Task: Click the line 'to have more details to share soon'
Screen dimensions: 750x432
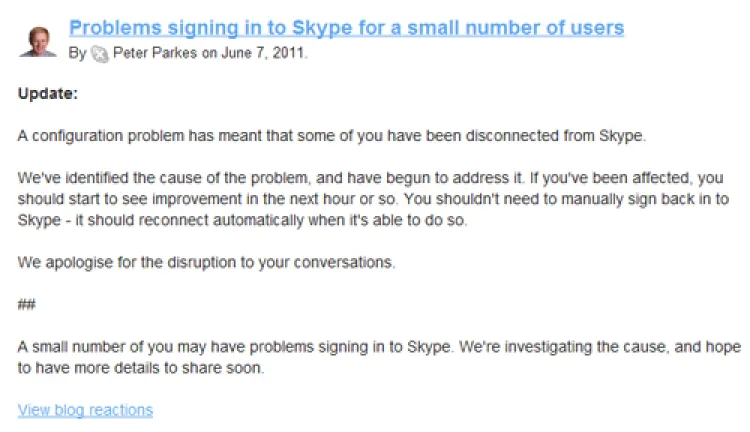Action: tap(141, 368)
